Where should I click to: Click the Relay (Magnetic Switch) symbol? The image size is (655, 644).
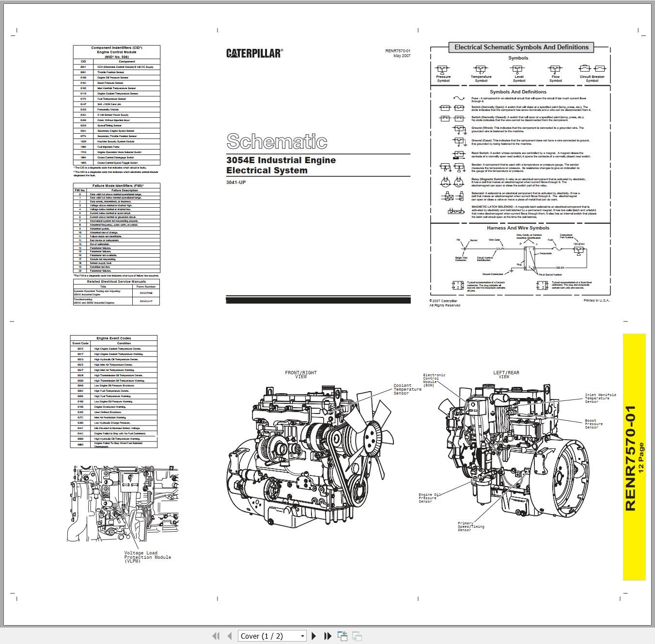452,182
